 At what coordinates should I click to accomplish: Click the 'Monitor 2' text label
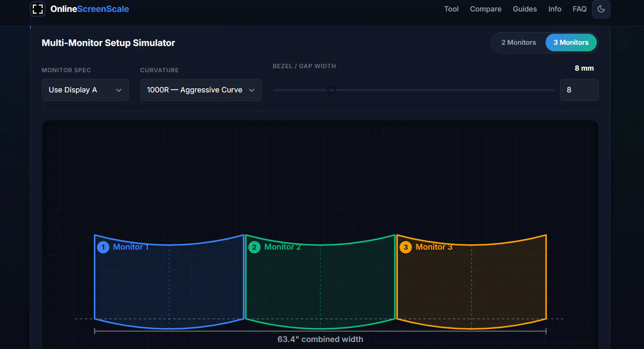pos(283,247)
